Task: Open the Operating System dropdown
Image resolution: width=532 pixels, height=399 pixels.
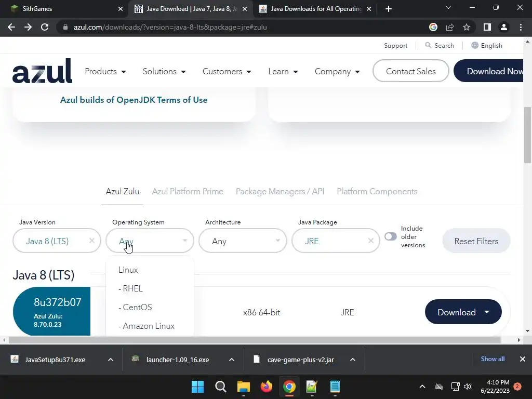Action: click(x=150, y=241)
